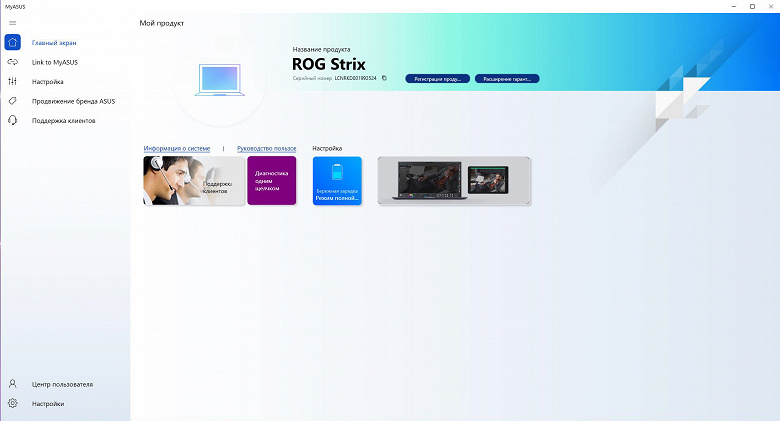780x421 pixels.
Task: Copy the serial number with copy icon
Action: 384,78
